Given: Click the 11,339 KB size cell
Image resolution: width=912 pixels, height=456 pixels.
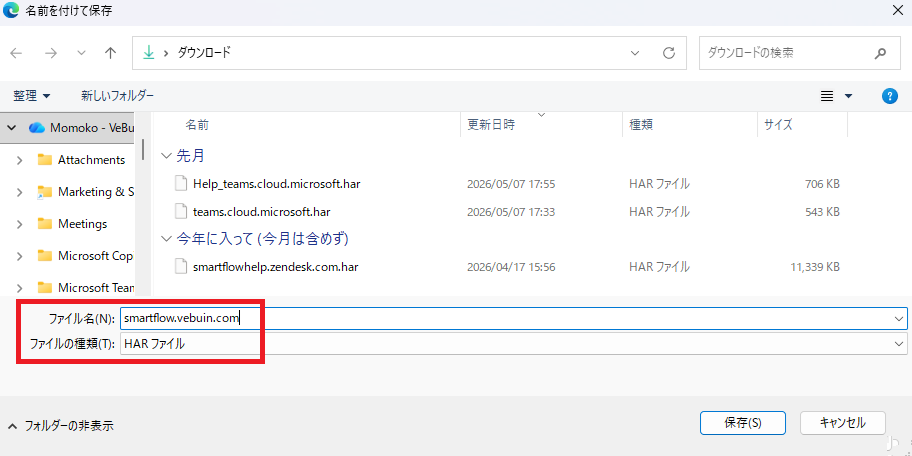Looking at the screenshot, I should (x=814, y=267).
